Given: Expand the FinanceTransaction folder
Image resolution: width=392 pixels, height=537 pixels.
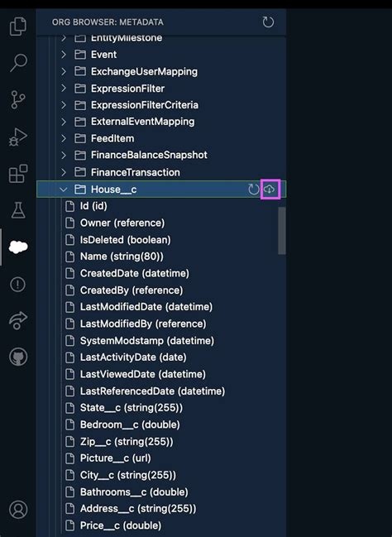Looking at the screenshot, I should 64,172.
